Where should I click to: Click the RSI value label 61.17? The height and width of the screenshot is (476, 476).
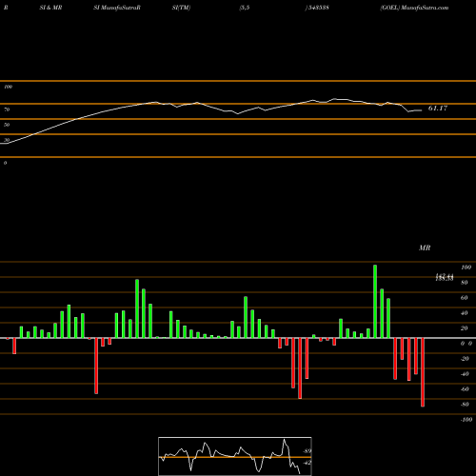click(x=438, y=109)
